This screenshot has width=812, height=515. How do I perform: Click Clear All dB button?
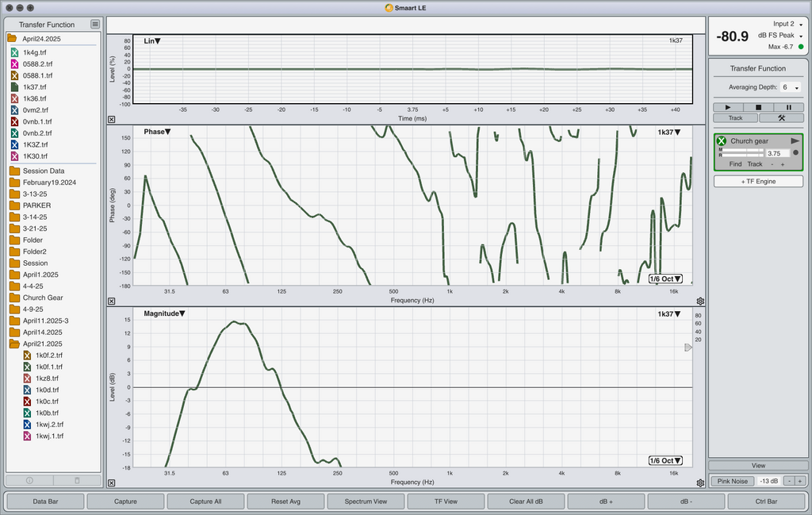pos(527,502)
